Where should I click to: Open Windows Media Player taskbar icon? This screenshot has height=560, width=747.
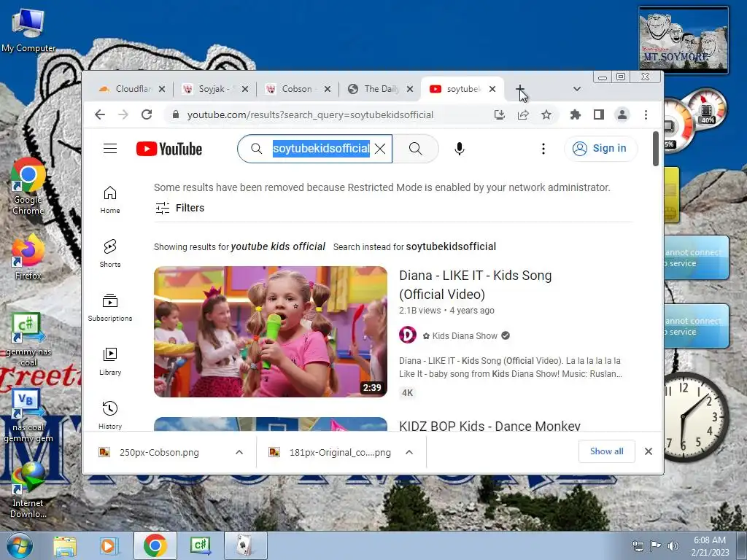tap(109, 545)
